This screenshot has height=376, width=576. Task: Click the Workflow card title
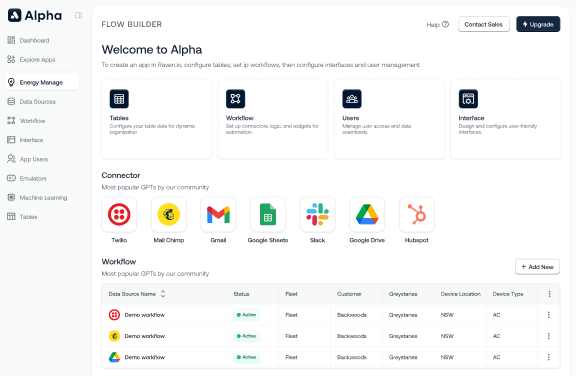(x=240, y=118)
